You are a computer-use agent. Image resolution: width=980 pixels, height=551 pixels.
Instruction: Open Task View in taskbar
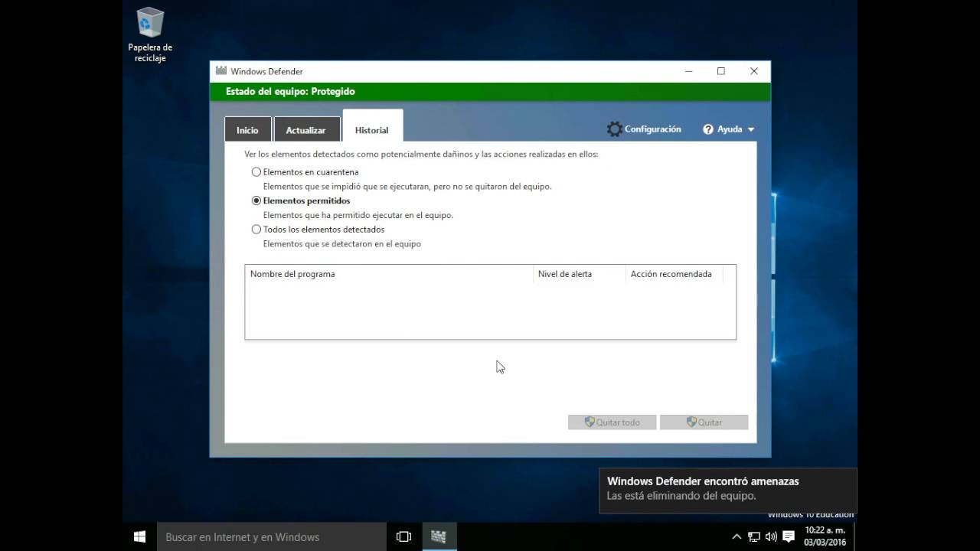pos(403,536)
